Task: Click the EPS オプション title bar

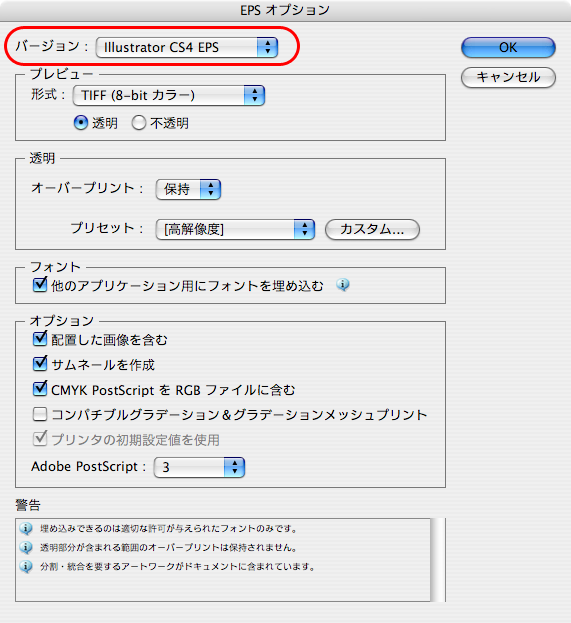Action: pos(285,10)
